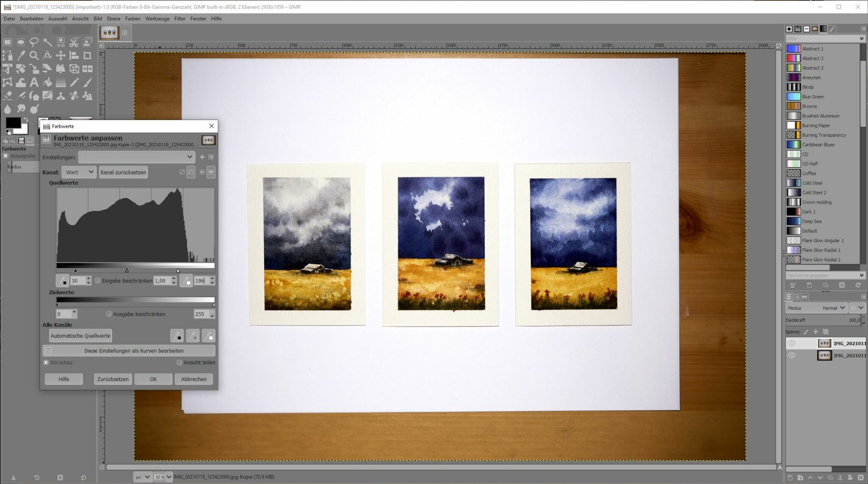Select the Eraser tool
The width and height of the screenshot is (868, 484).
point(8,96)
